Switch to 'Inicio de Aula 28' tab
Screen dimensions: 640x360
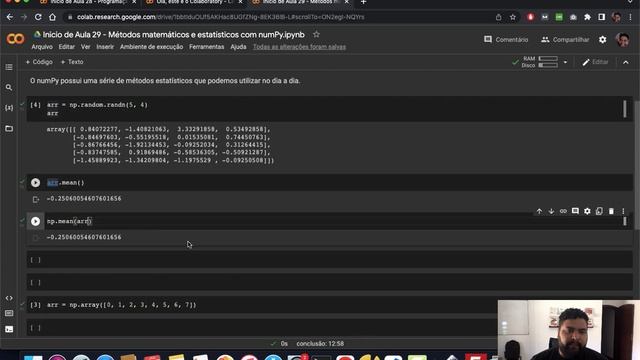[x=87, y=2]
